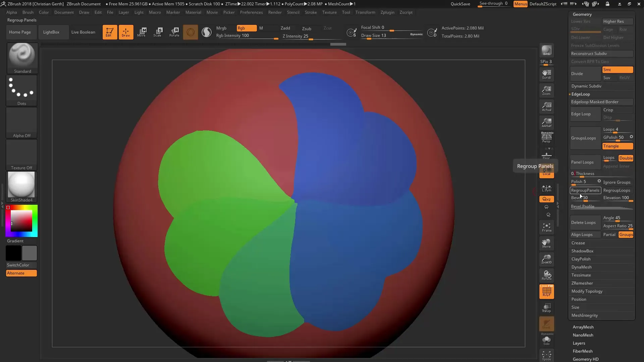Open the Zplugin menu

(387, 12)
